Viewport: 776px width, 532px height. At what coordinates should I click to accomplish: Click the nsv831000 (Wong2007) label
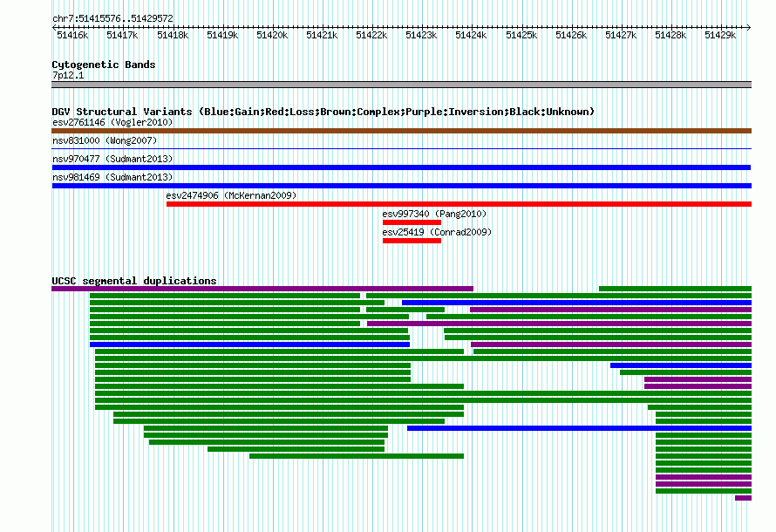105,140
